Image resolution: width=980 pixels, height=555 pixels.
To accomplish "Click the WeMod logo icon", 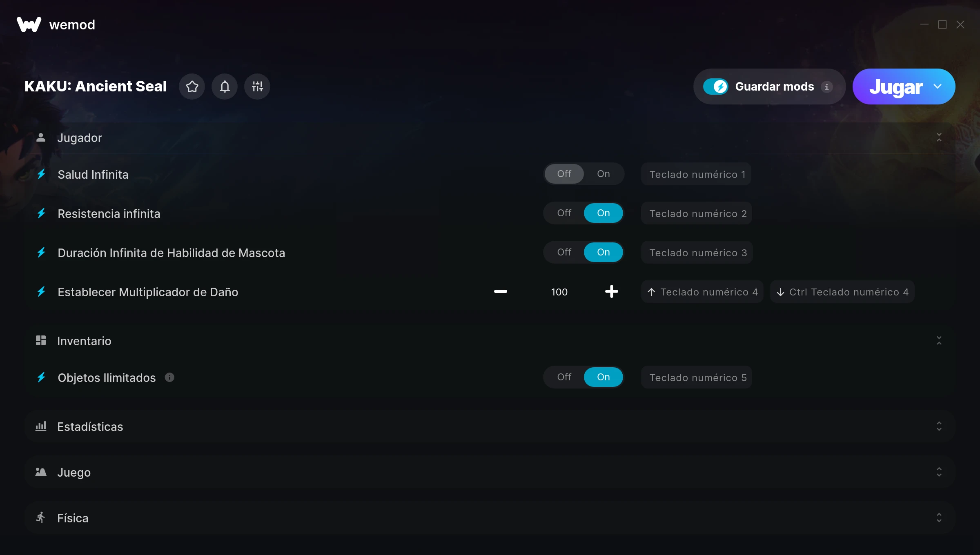I will [29, 24].
